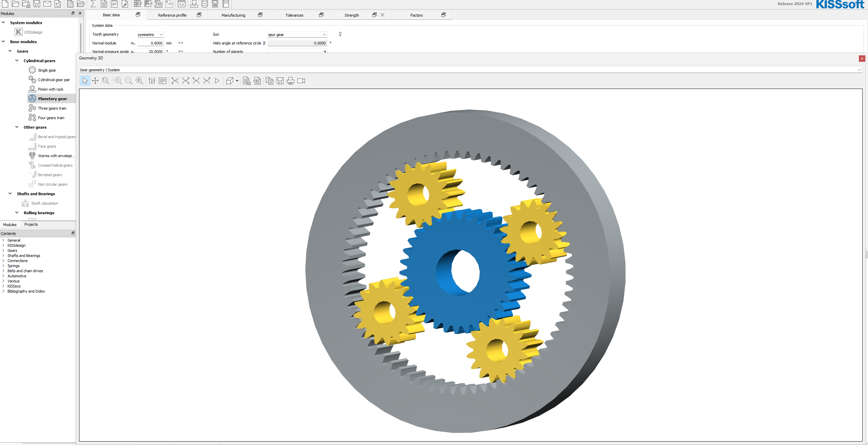The image size is (868, 445).
Task: Click the video camera record icon
Action: click(301, 81)
